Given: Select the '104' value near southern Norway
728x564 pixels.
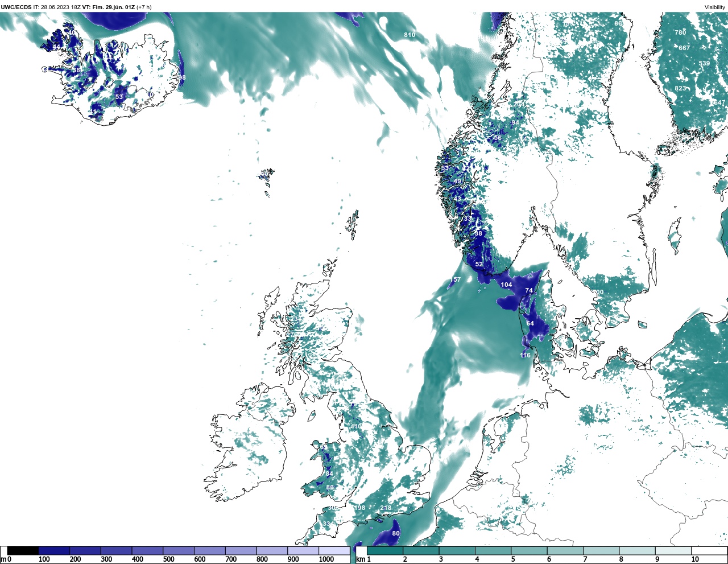Looking at the screenshot, I should pos(506,285).
